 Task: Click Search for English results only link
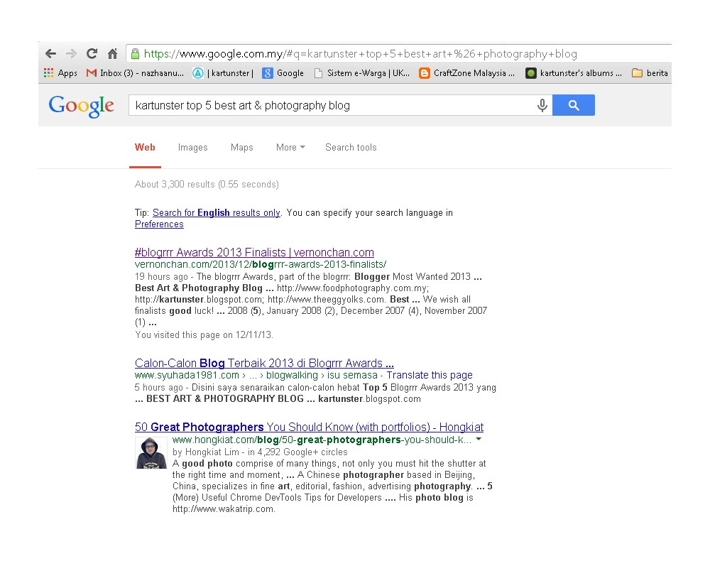217,212
